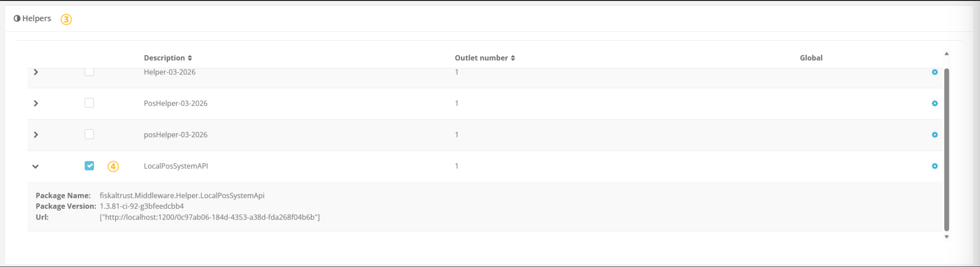The width and height of the screenshot is (980, 267).
Task: Expand the PosHelper-03-2026 row details
Action: tap(36, 103)
